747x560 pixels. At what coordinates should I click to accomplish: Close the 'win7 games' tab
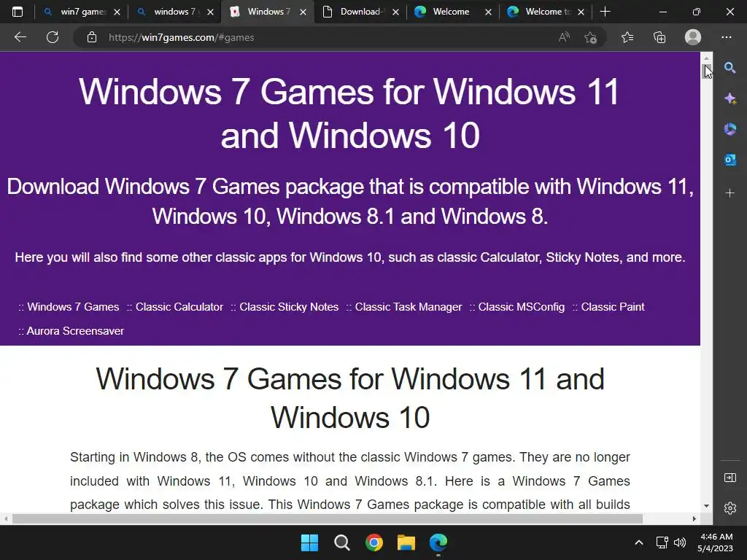pos(117,12)
